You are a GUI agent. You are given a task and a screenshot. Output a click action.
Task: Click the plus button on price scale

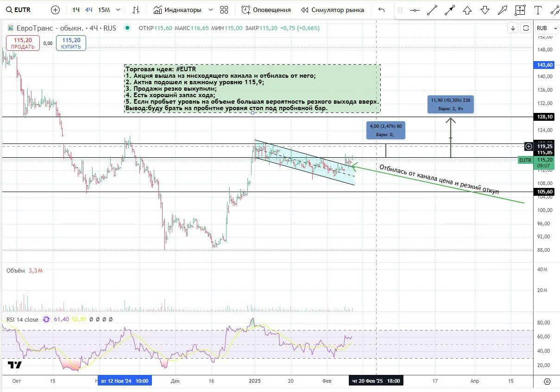[529, 146]
